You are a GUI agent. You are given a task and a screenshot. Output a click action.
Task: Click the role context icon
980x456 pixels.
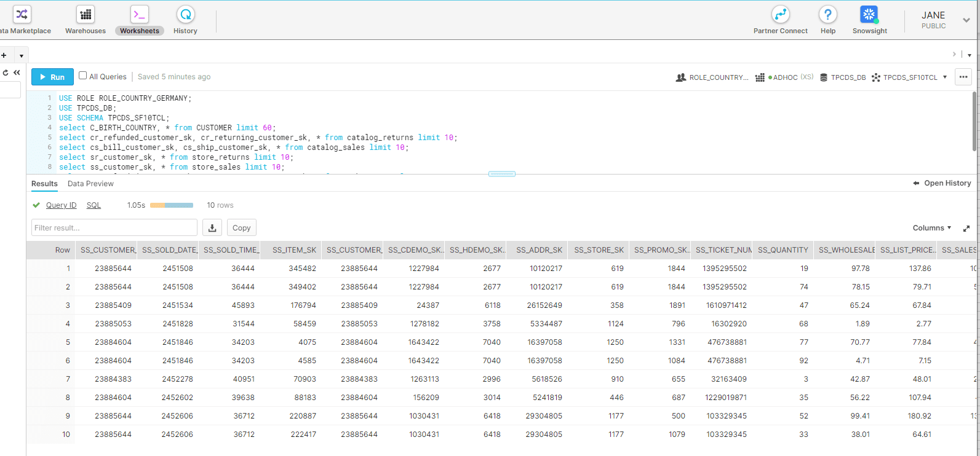click(x=681, y=77)
